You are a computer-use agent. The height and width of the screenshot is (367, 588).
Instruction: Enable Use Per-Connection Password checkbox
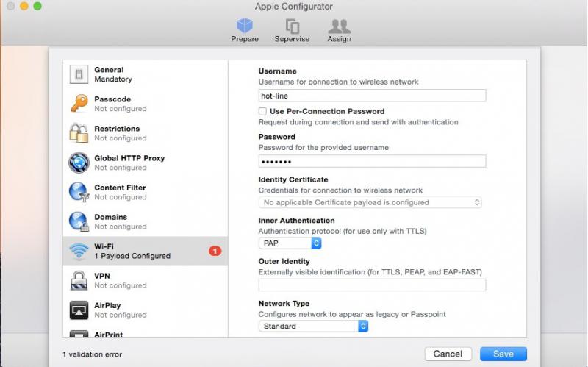tap(262, 111)
